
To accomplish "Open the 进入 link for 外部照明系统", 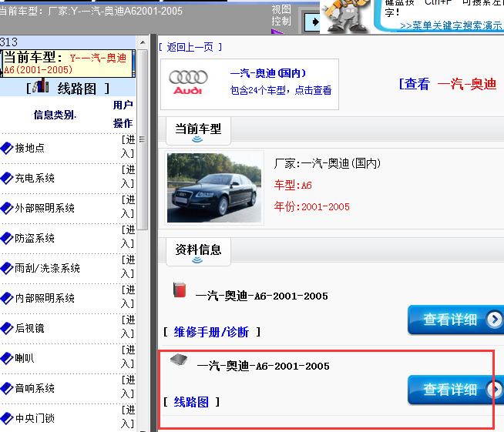I will click(x=128, y=206).
